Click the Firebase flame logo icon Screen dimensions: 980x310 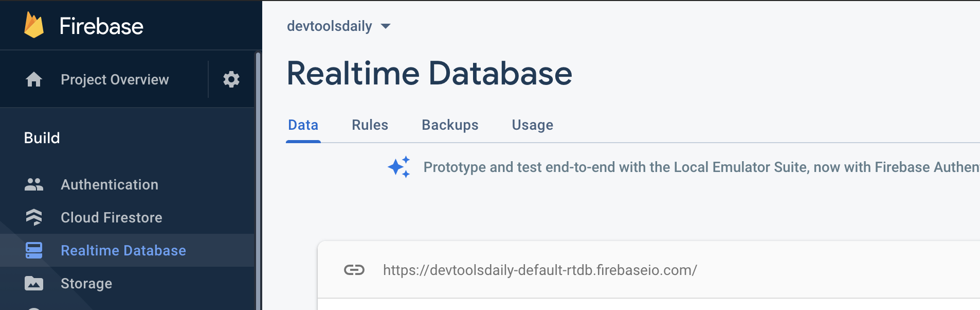coord(34,25)
